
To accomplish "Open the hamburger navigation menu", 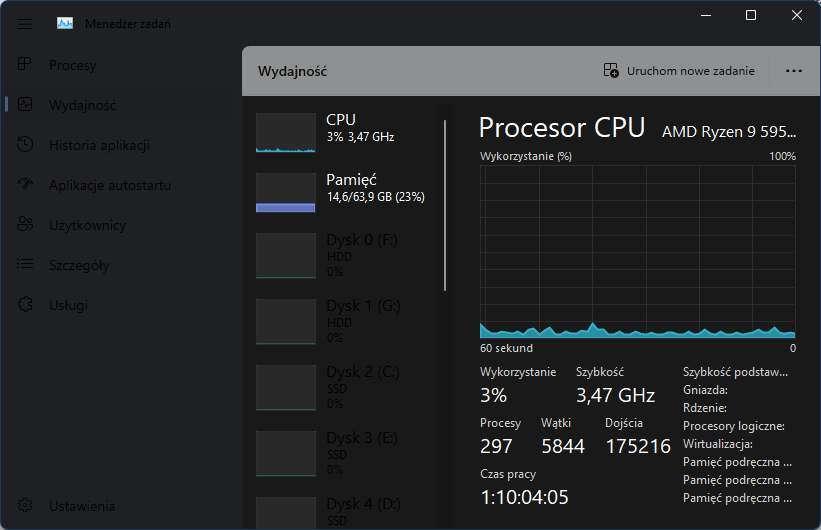I will (25, 24).
